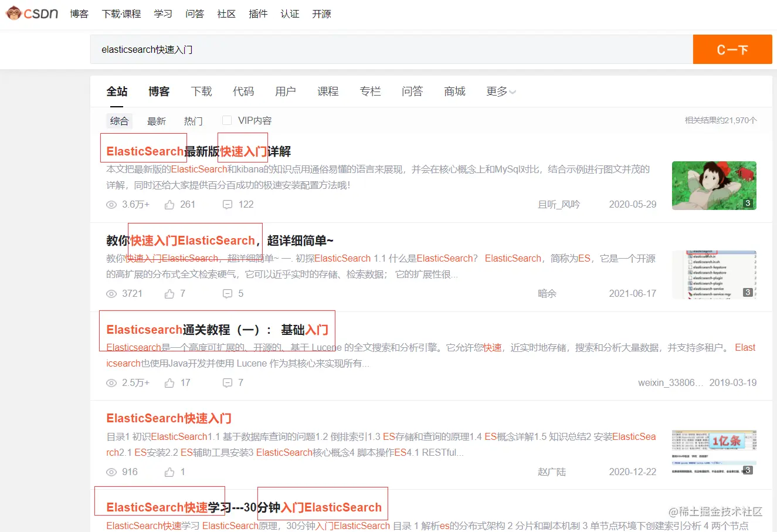Image resolution: width=777 pixels, height=532 pixels.
Task: Open article ElasticSearch快速学习---30分钟入门ElasticSearch
Action: pyautogui.click(x=244, y=507)
